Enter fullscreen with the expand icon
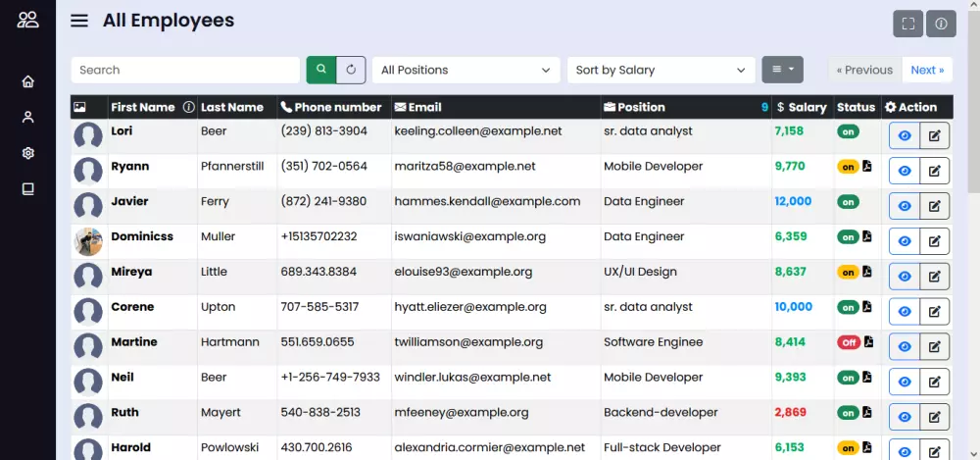The height and width of the screenshot is (460, 980). click(907, 24)
